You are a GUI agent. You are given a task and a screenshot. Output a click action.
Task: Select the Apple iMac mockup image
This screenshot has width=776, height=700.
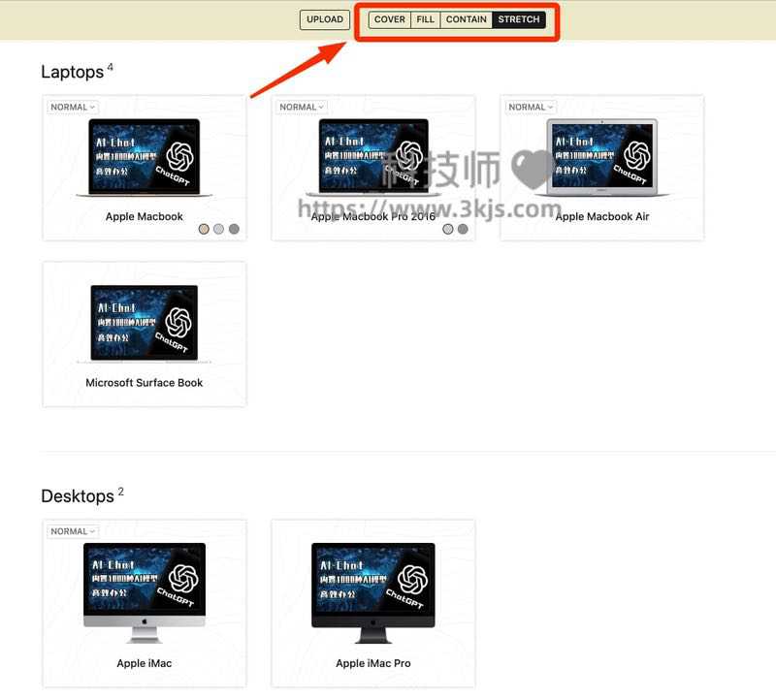(x=144, y=592)
